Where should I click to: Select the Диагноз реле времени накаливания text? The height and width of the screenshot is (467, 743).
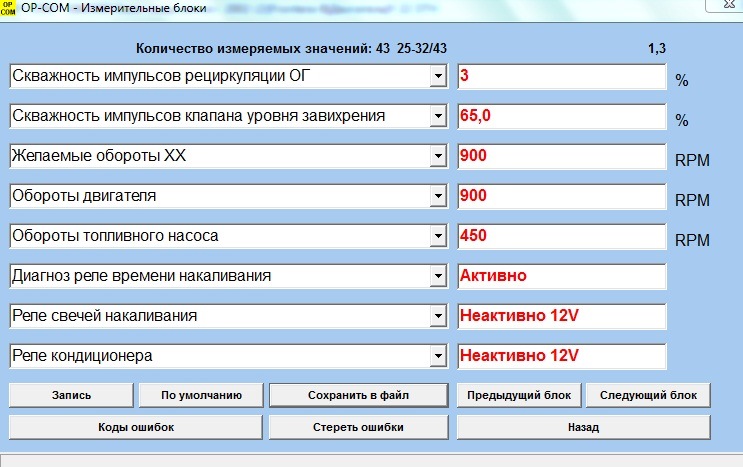pyautogui.click(x=142, y=276)
